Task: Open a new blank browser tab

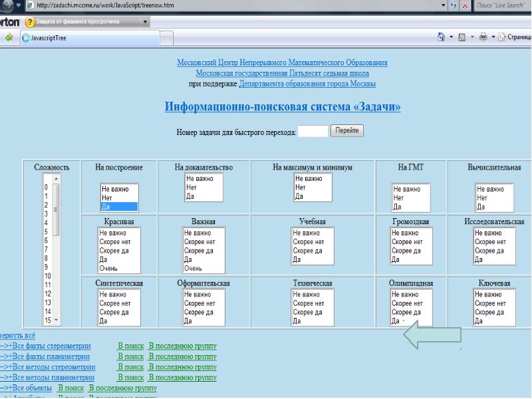Action: [166, 38]
